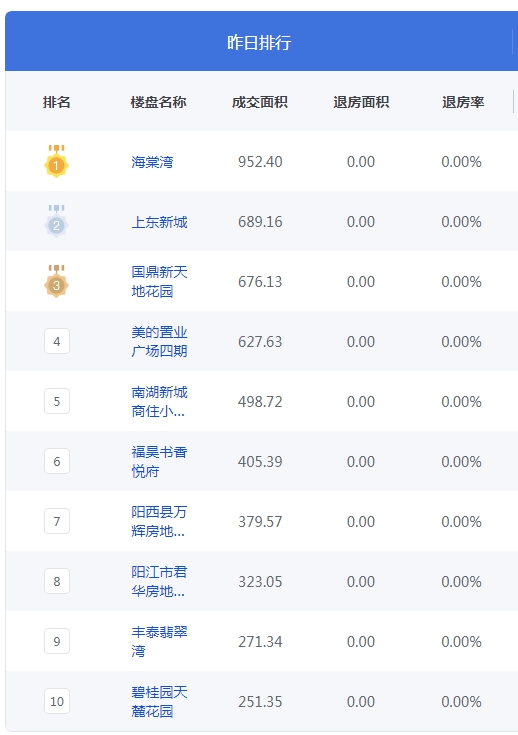518x735 pixels.
Task: Click the rank 7 number badge
Action: 57,521
